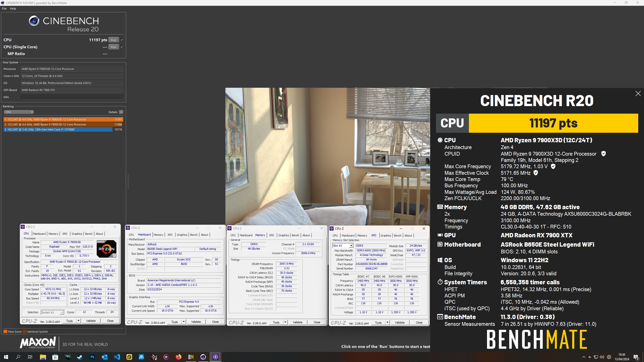644x362 pixels.
Task: Click the verified shield icon beside CPUID
Action: click(x=603, y=154)
